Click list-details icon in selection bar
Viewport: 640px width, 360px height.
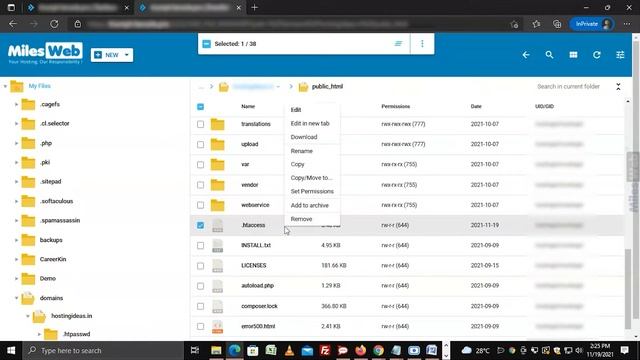coord(398,44)
